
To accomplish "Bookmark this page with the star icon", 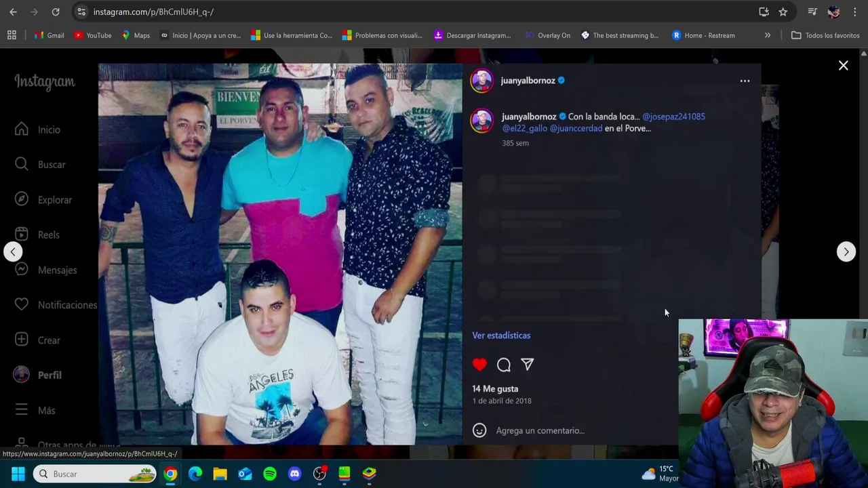I will (x=783, y=12).
